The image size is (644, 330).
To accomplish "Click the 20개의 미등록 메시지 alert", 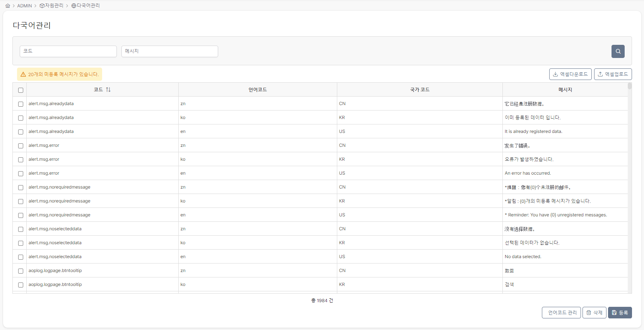I will [x=60, y=74].
